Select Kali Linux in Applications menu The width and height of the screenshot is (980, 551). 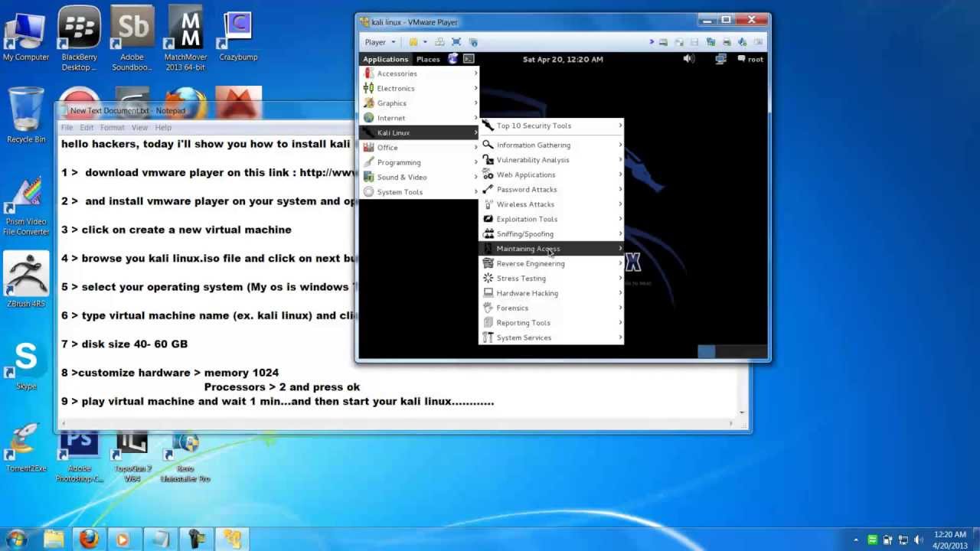tap(420, 132)
